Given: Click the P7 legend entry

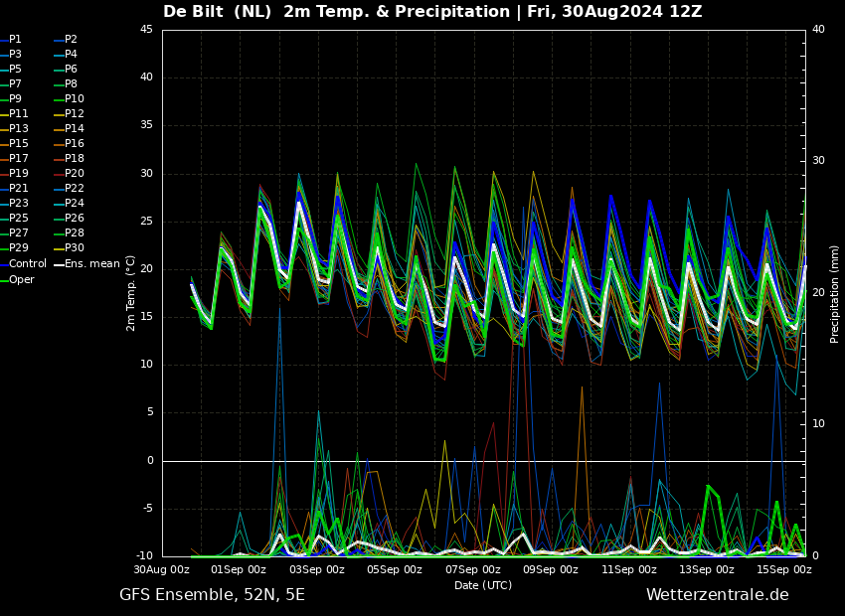Looking at the screenshot, I should pos(11,84).
